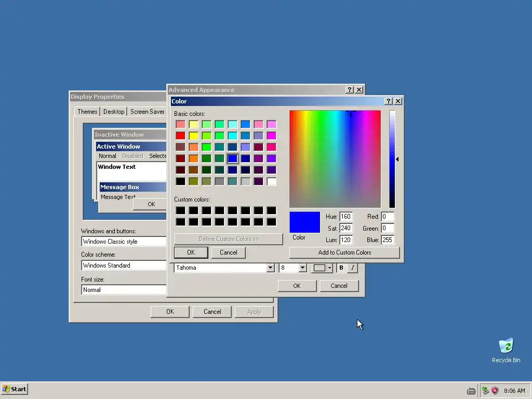Close the Color dialog
Viewport: 532px width, 399px height.
point(398,101)
